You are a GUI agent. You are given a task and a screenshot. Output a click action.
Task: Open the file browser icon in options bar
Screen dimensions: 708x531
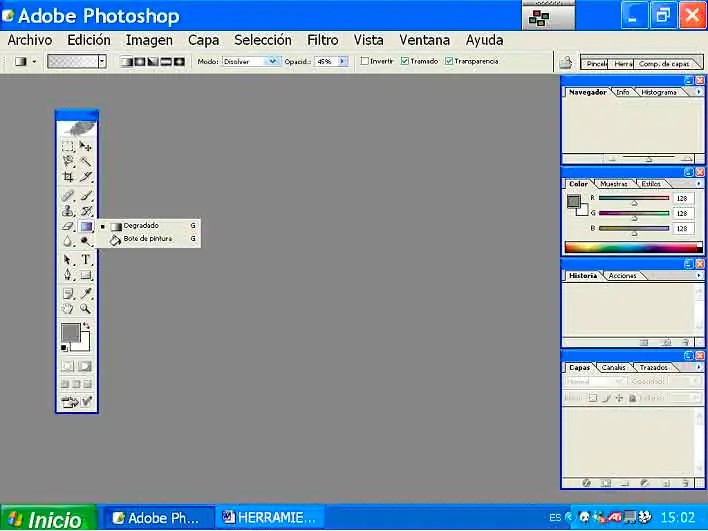click(x=566, y=62)
